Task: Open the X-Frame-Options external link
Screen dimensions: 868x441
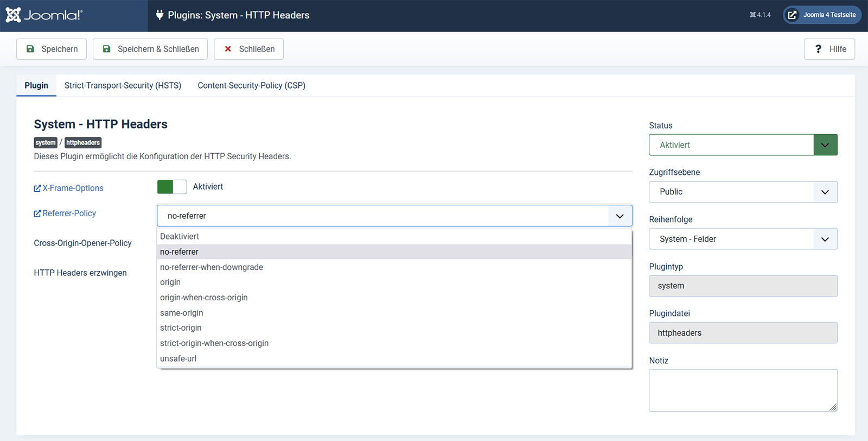Action: pos(68,188)
